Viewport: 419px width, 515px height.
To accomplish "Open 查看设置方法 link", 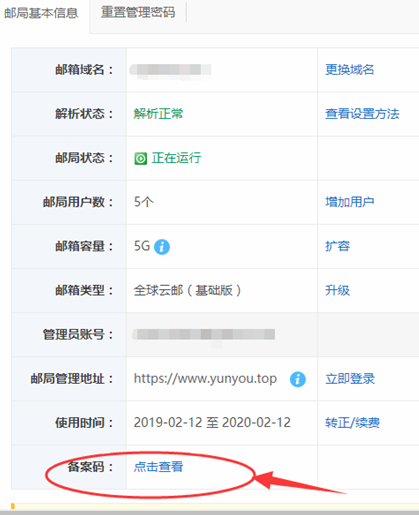I will [x=362, y=114].
